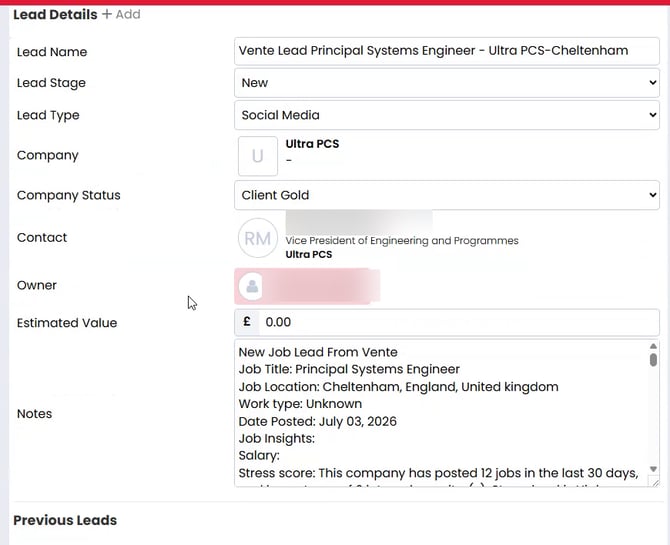Click the Vice President of Engineering and Programmes text
This screenshot has height=545, width=670.
click(402, 241)
